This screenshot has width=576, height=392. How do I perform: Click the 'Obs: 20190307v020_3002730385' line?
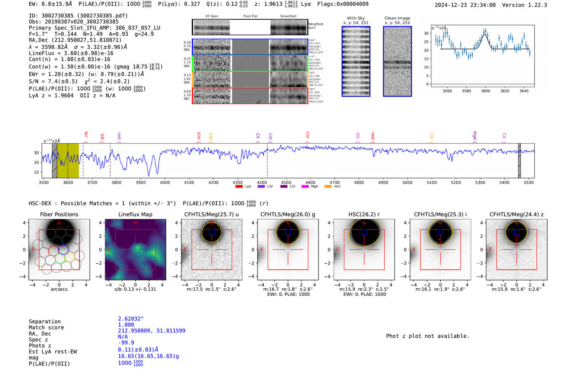point(74,22)
